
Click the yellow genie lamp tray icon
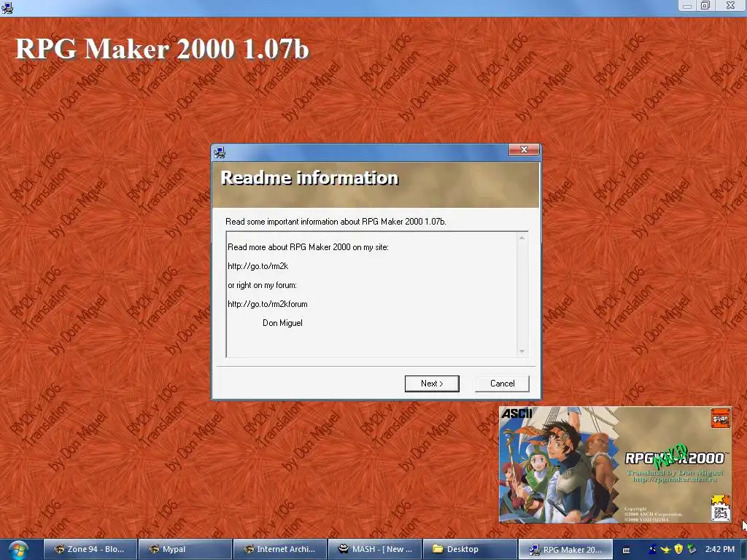(x=665, y=549)
